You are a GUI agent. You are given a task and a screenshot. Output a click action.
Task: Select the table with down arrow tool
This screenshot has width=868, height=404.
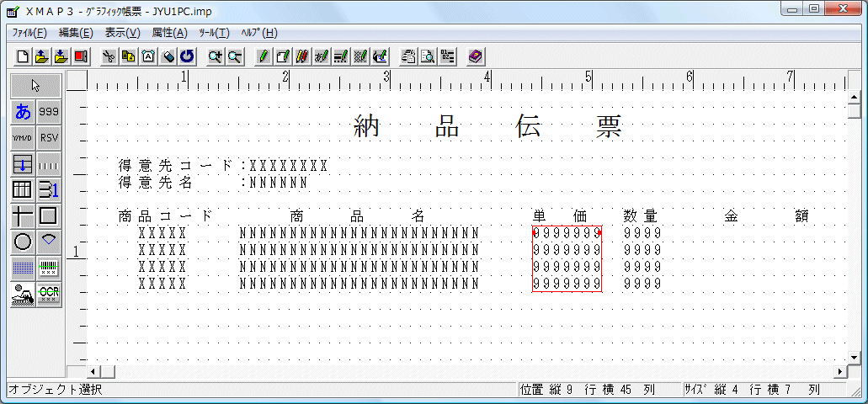pyautogui.click(x=24, y=164)
